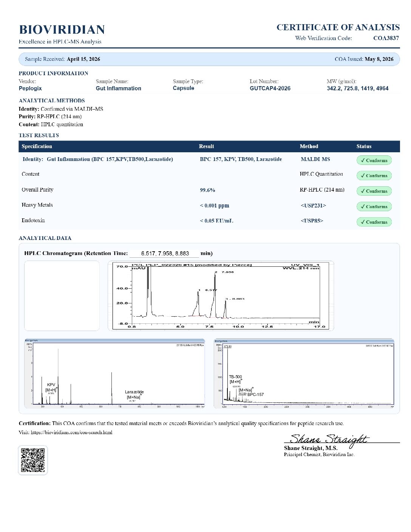Click the BPC 157, KPV, TB500, Larazotide result

(241, 159)
